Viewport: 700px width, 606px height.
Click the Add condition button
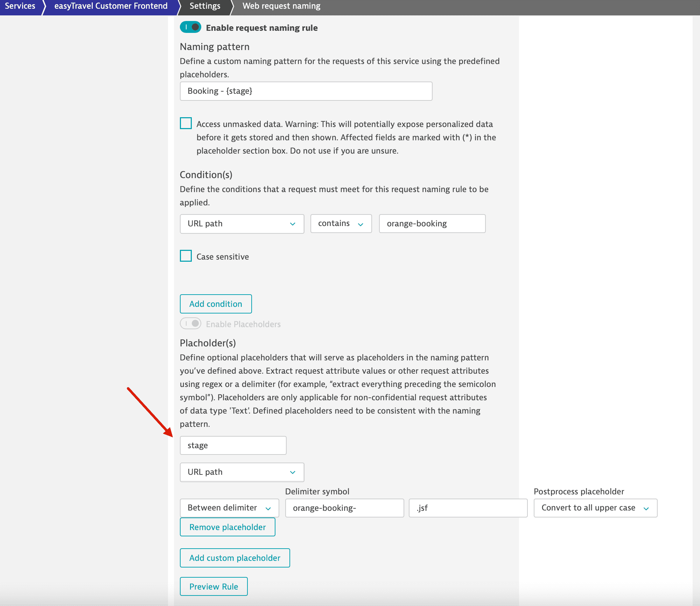(216, 304)
